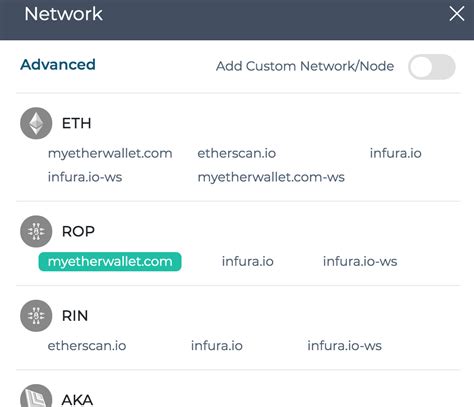Select infura.io node under ROP
The height and width of the screenshot is (407, 474).
pos(248,261)
